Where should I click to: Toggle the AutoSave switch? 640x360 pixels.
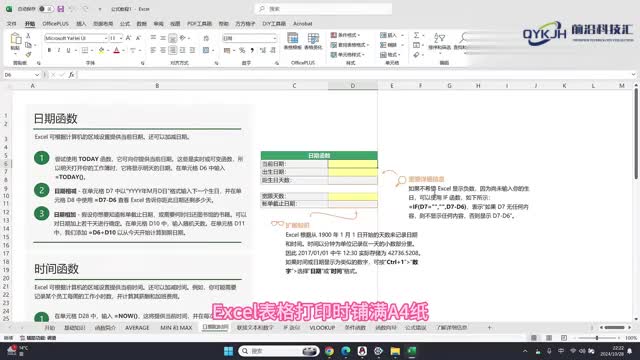[46, 9]
